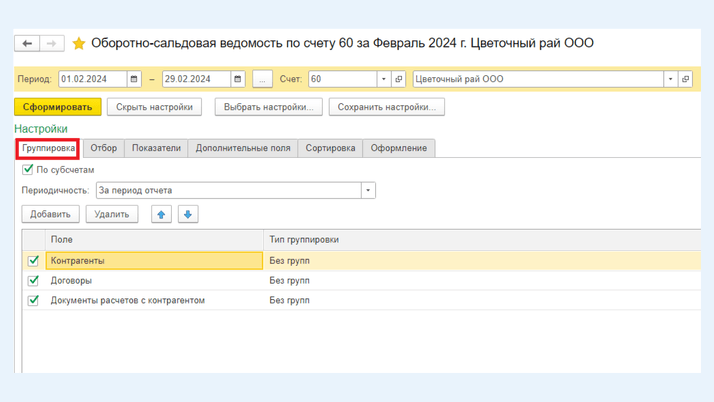Click open icon next to organization field
The height and width of the screenshot is (402, 714).
point(685,79)
